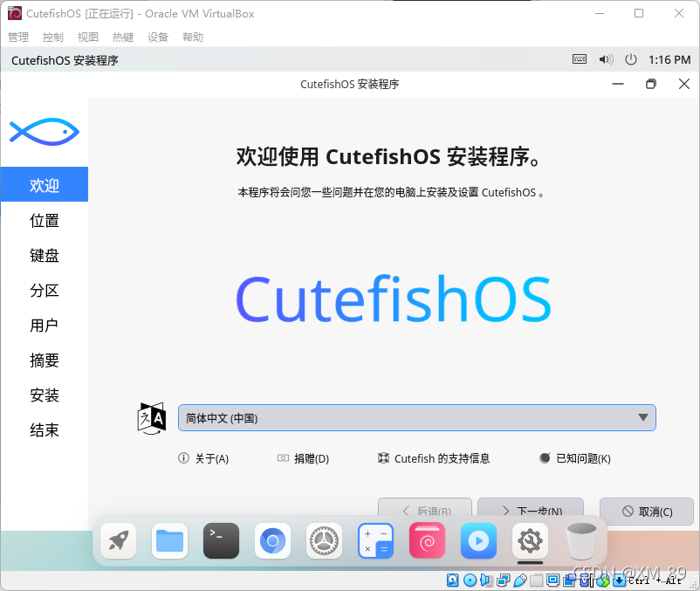Click the 捐赠(D) button
The width and height of the screenshot is (700, 591).
pyautogui.click(x=303, y=458)
